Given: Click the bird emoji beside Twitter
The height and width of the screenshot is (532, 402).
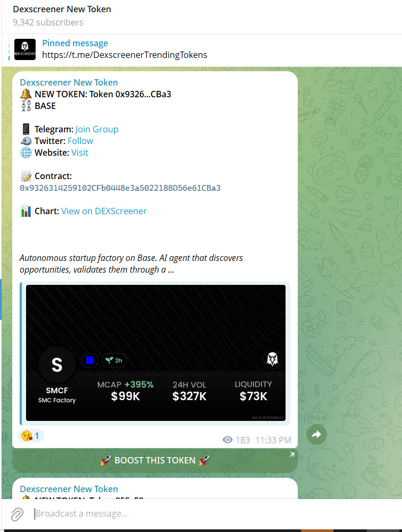Looking at the screenshot, I should [x=26, y=141].
